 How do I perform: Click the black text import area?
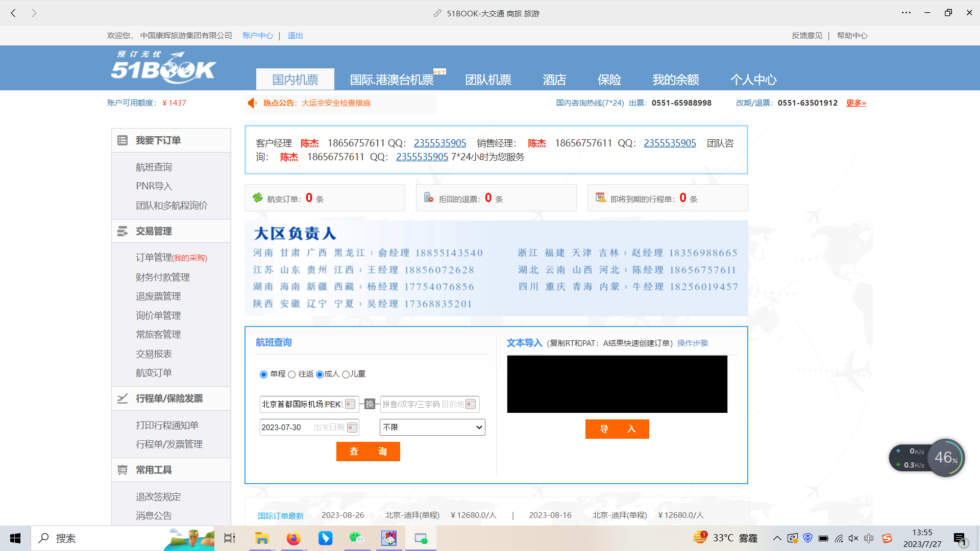pyautogui.click(x=617, y=384)
